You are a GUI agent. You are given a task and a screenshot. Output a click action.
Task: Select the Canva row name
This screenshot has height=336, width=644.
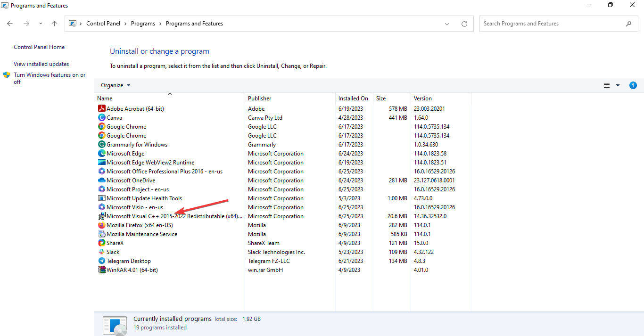114,118
